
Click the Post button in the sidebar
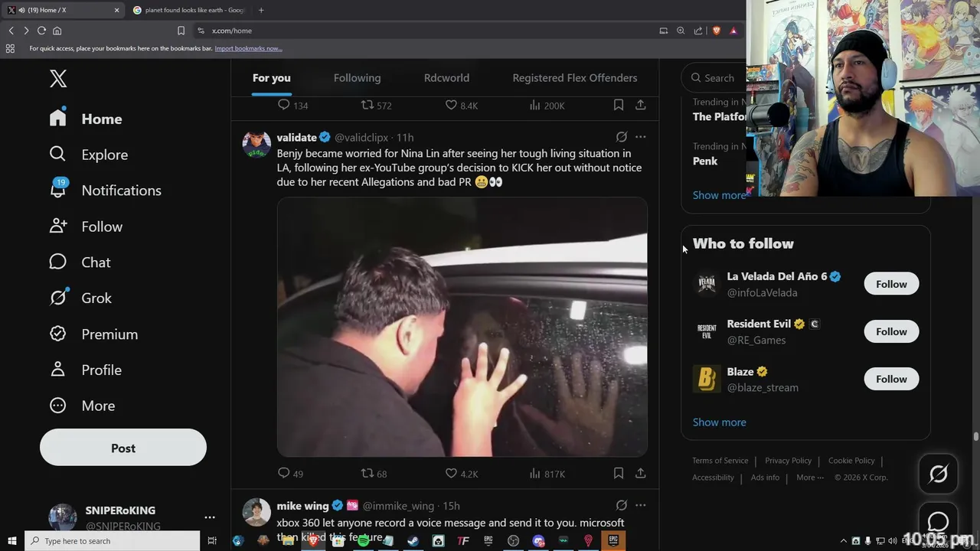pos(123,448)
